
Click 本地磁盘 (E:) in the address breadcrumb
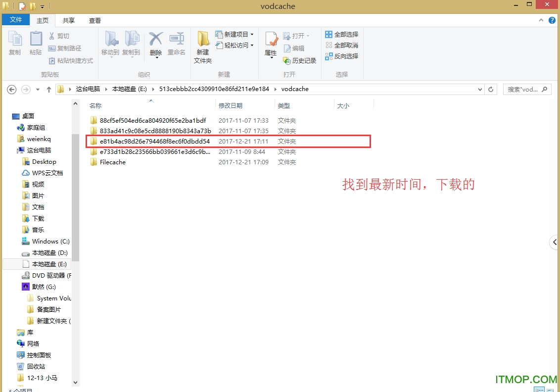click(130, 89)
